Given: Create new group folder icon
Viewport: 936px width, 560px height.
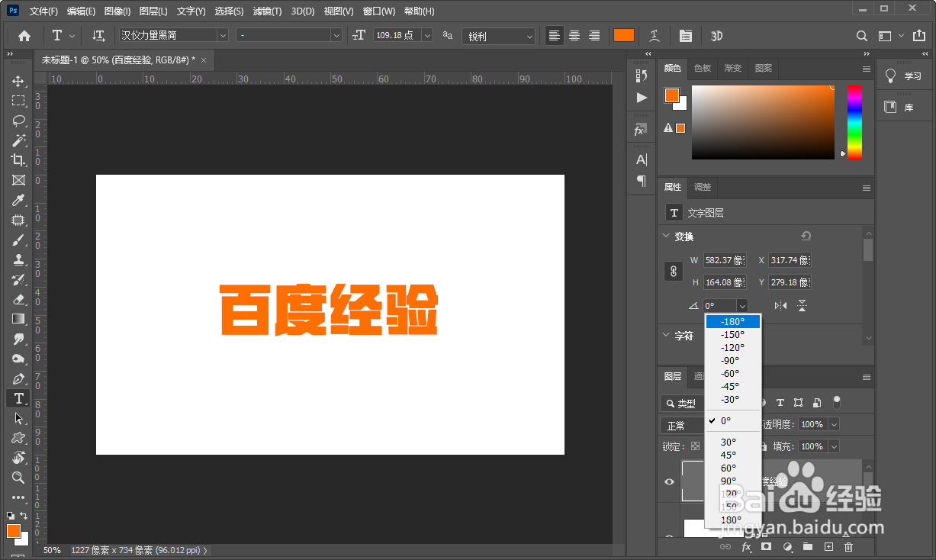Looking at the screenshot, I should tap(808, 547).
